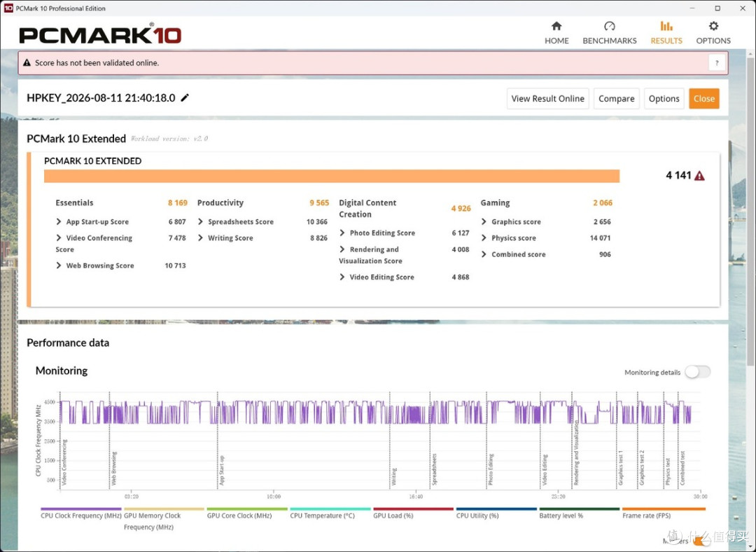Viewport: 756px width, 552px height.
Task: Select Frame rate (FPS) legend color bar
Action: click(x=664, y=509)
